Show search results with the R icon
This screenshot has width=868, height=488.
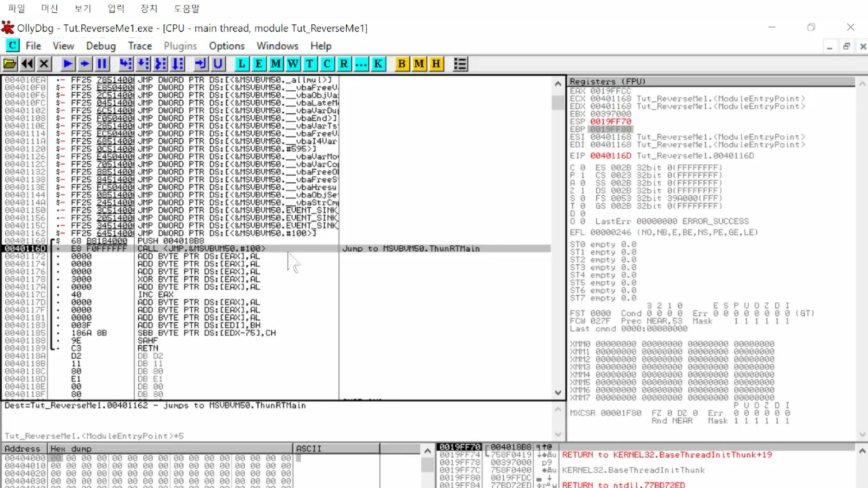[x=344, y=64]
